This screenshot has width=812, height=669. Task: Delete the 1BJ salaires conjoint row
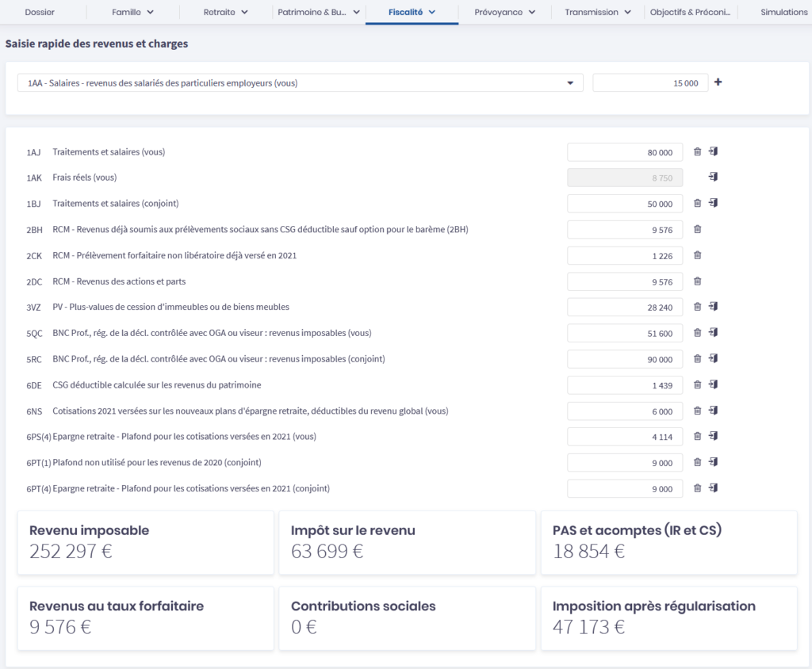[x=697, y=204]
